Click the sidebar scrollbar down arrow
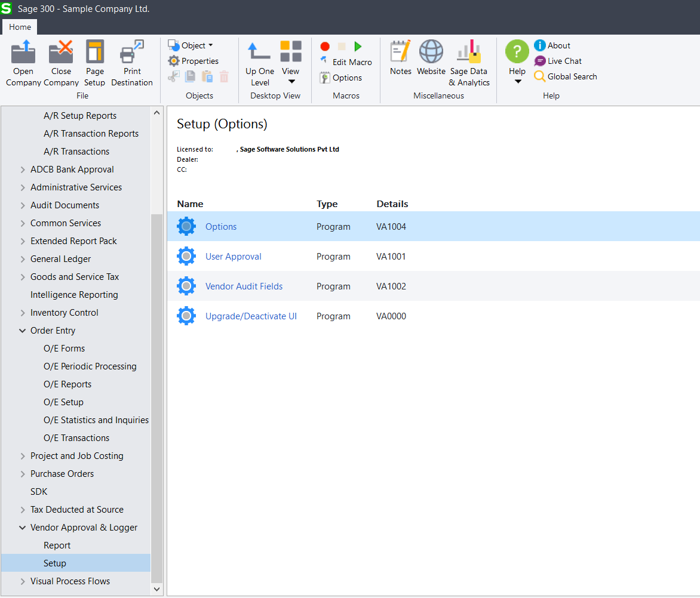 156,589
